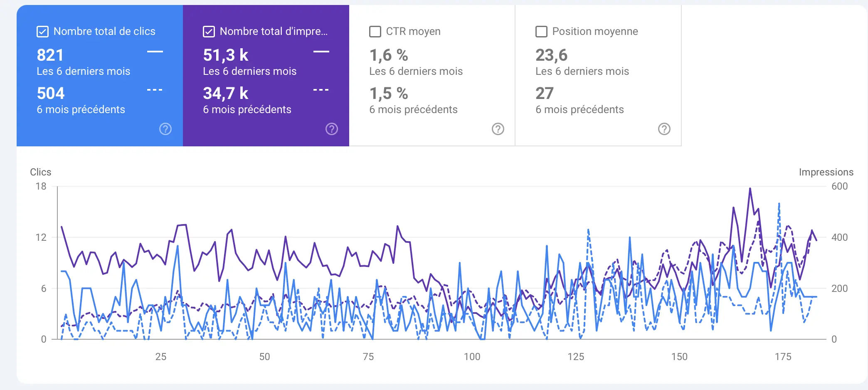The height and width of the screenshot is (390, 868).
Task: Click the 821 clicks total value
Action: [50, 54]
